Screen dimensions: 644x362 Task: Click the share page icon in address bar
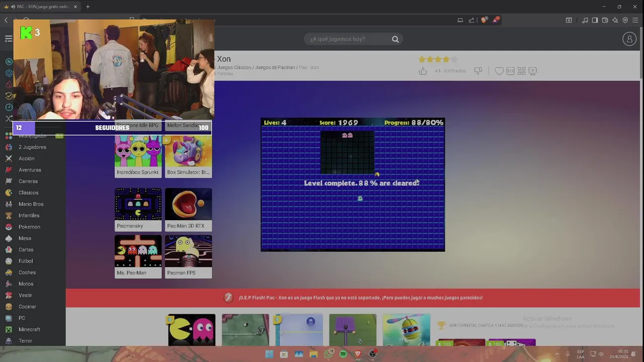[471, 20]
